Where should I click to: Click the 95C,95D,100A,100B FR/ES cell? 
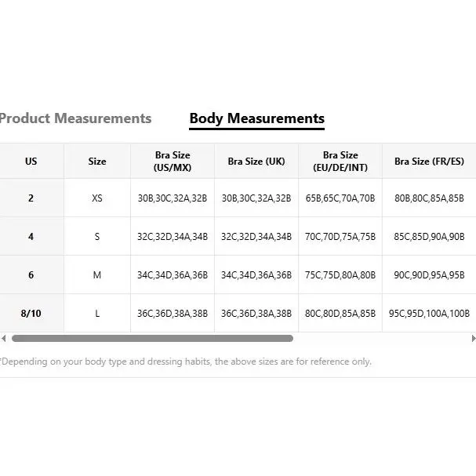[429, 314]
